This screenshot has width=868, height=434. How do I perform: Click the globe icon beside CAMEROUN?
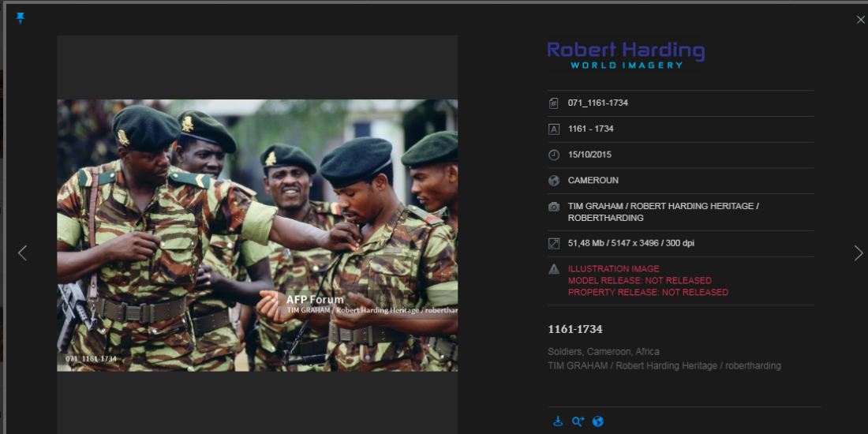pyautogui.click(x=554, y=181)
